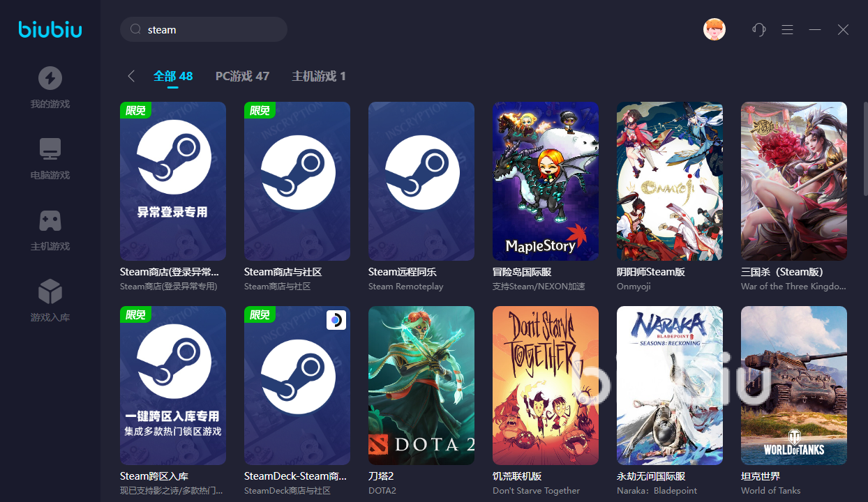Click the search field containing steam
Screen dimensions: 868x502
[x=209, y=29]
